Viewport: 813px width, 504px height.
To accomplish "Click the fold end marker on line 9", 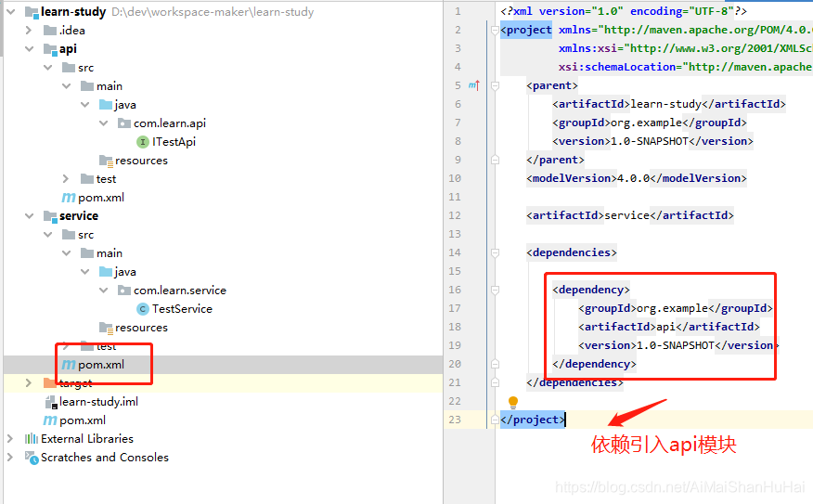I will pyautogui.click(x=496, y=160).
